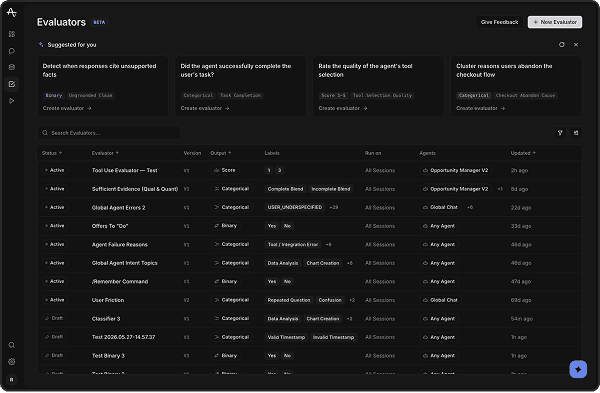Open the blue sparkle assistant button
Screen dimensions: 600x393
pos(578,369)
